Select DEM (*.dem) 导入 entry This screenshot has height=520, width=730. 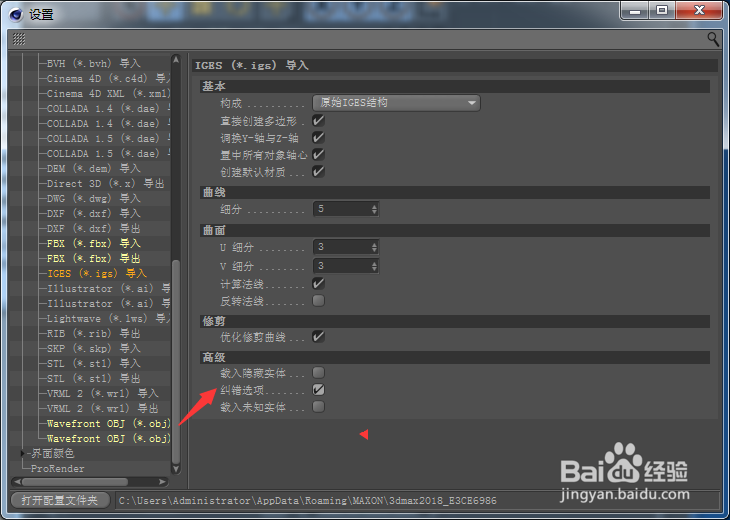click(94, 169)
